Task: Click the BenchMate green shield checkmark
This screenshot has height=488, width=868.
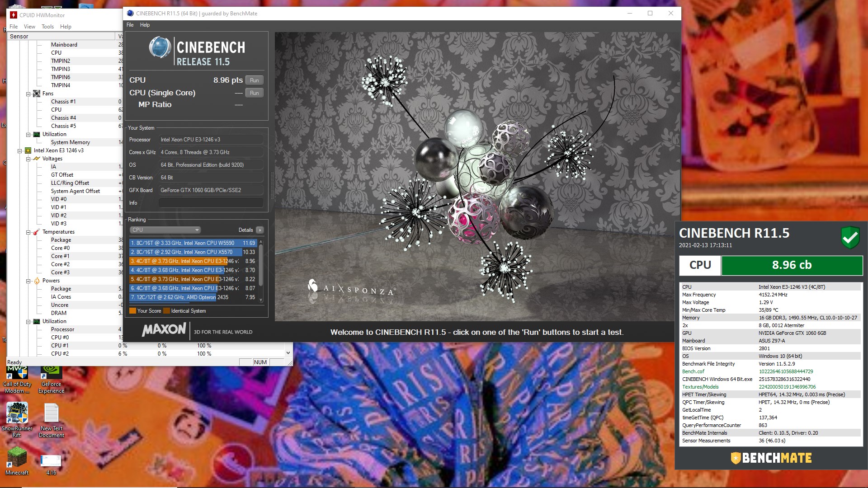Action: click(x=850, y=237)
